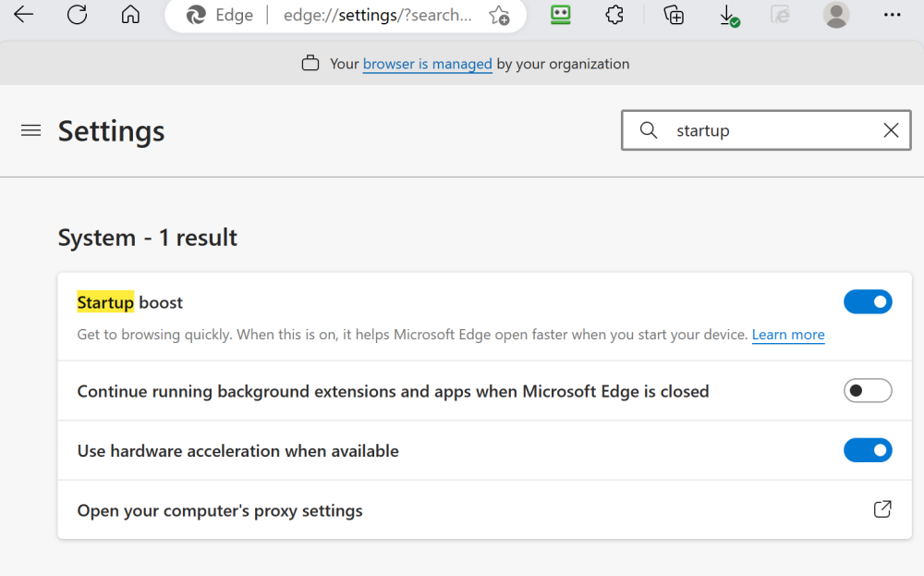Reload the page with the refresh icon
The width and height of the screenshot is (924, 576).
pos(78,14)
